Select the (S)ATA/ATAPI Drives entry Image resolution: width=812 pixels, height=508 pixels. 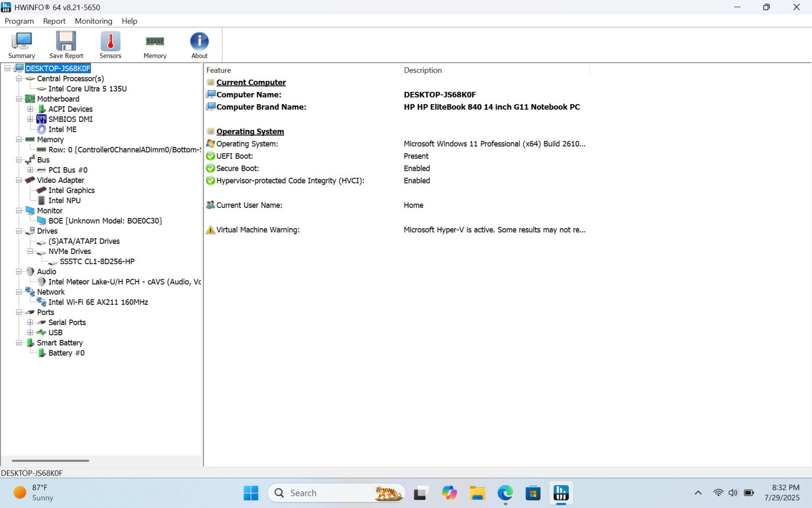point(84,241)
